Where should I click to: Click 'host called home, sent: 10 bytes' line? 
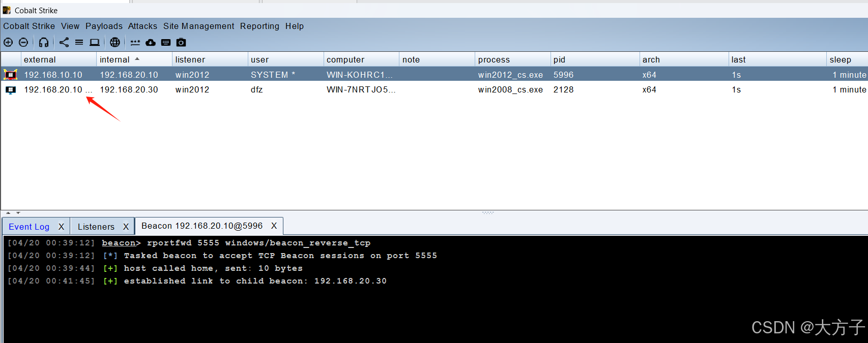(155, 268)
